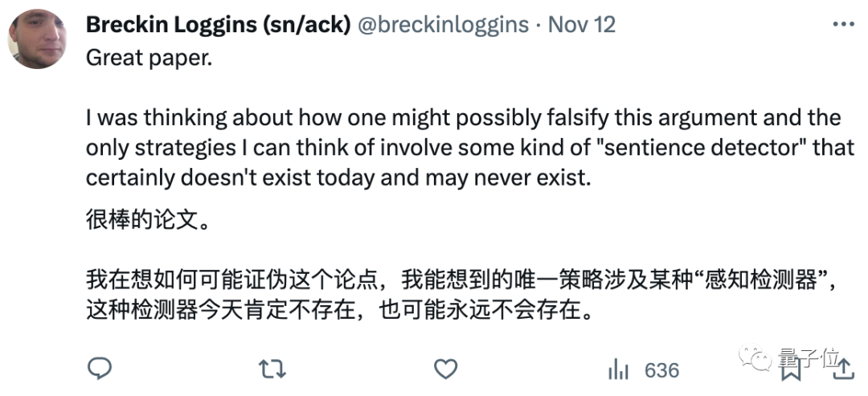The height and width of the screenshot is (396, 868).
Task: Click the WeChat logo in the watermark
Action: pos(755,356)
